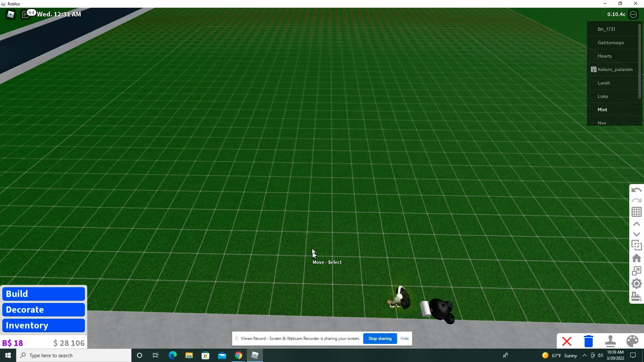Move up a floor with chevron
Viewport: 644px width, 362px height.
[x=636, y=224]
